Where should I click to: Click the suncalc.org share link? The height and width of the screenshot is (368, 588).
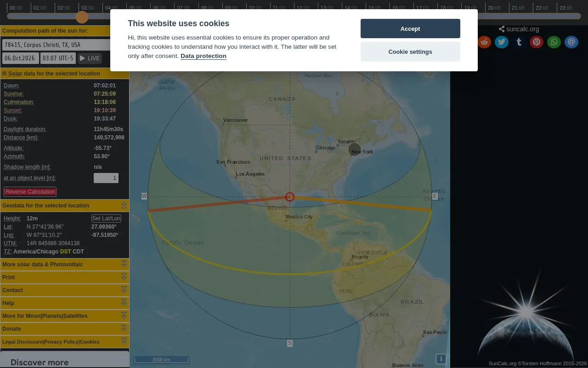tap(519, 29)
